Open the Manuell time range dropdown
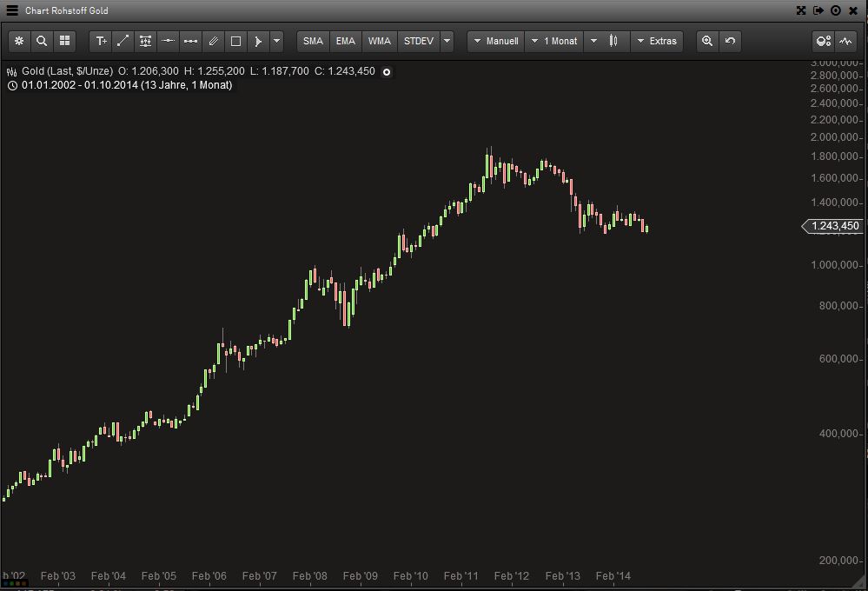 click(x=496, y=41)
